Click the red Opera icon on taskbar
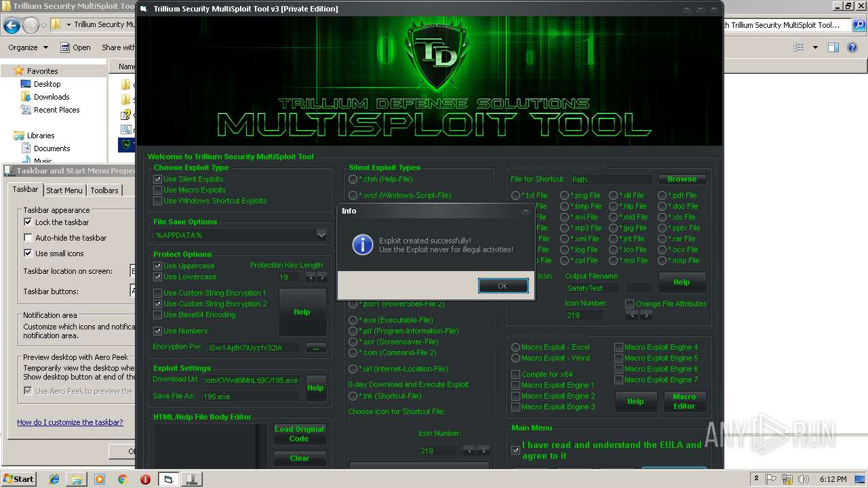 click(145, 479)
